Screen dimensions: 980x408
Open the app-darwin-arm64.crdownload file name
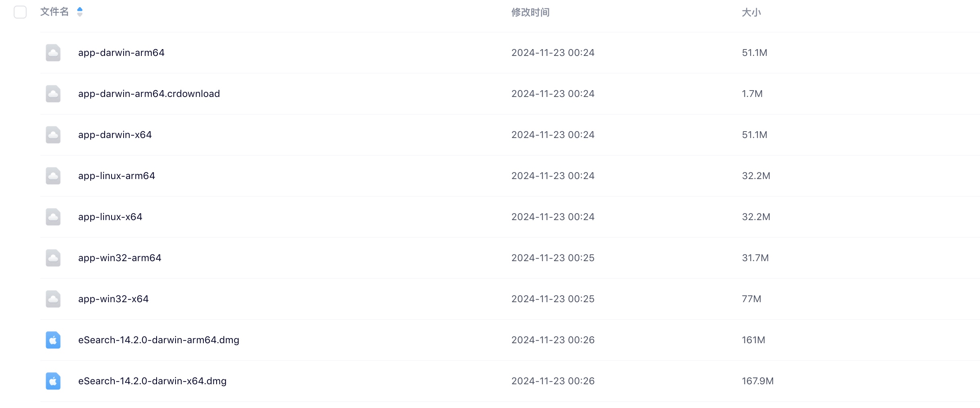tap(149, 94)
